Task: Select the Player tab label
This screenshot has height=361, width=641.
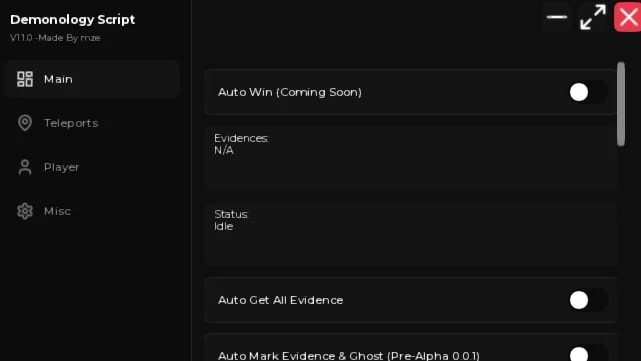Action: (x=62, y=167)
